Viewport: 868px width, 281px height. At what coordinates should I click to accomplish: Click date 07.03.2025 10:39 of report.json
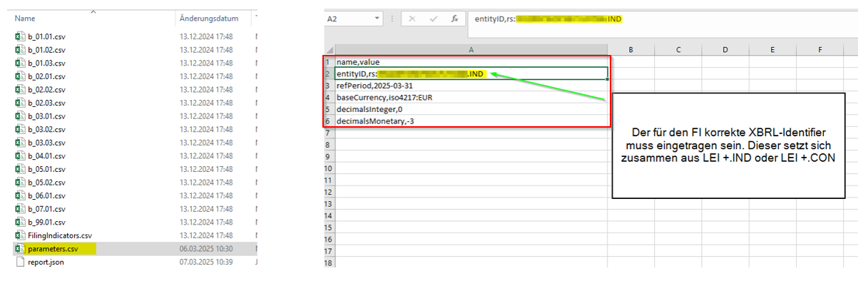pyautogui.click(x=206, y=262)
